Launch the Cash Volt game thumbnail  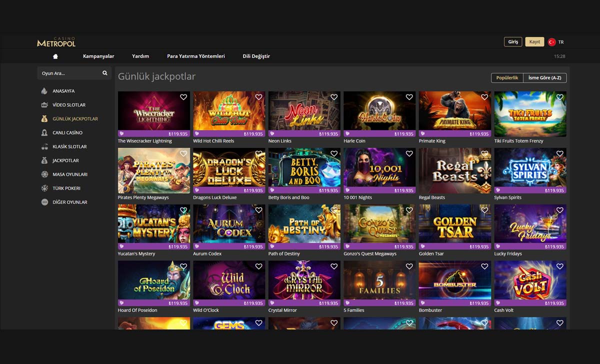point(530,283)
